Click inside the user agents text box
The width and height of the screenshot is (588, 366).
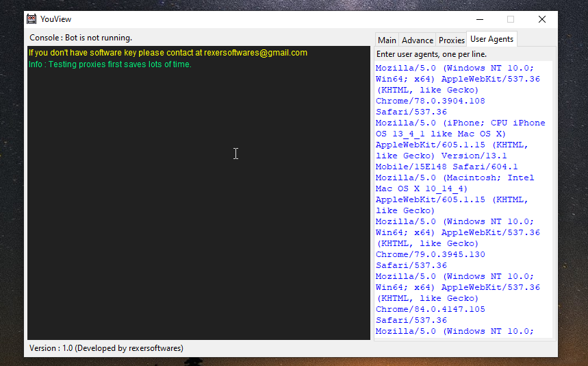(x=463, y=199)
